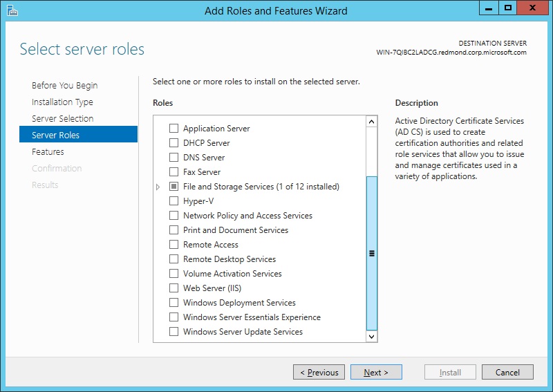Click Next to continue
The height and width of the screenshot is (392, 553).
[376, 372]
